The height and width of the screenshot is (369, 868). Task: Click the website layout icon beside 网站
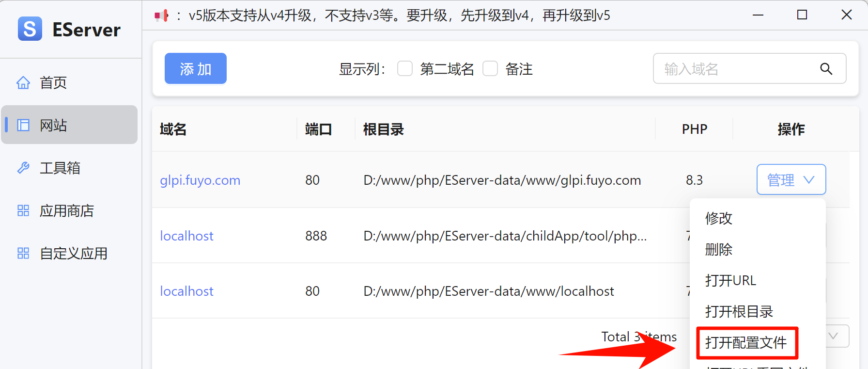click(23, 125)
